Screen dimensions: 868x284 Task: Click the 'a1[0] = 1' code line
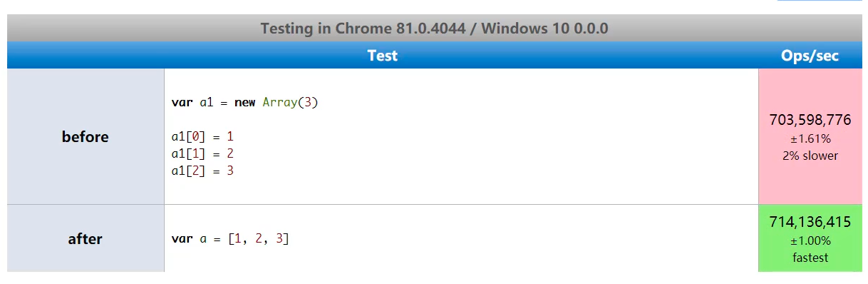[x=202, y=136]
